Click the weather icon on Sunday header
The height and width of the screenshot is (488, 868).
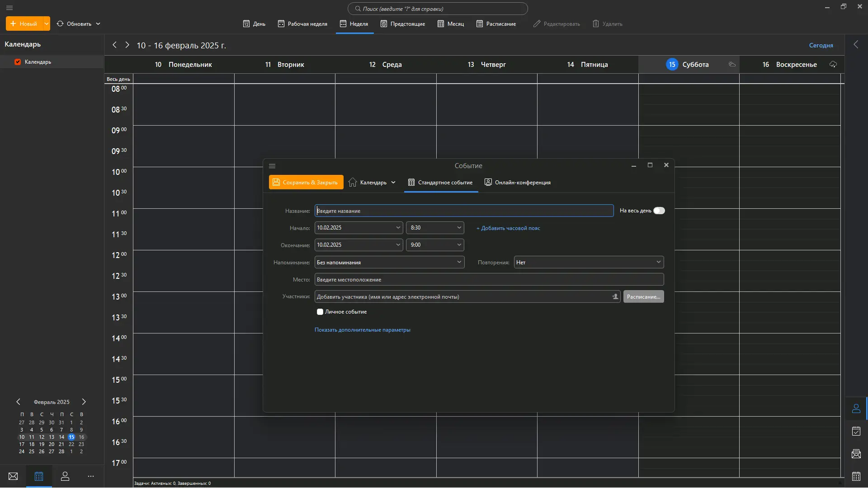(x=833, y=65)
